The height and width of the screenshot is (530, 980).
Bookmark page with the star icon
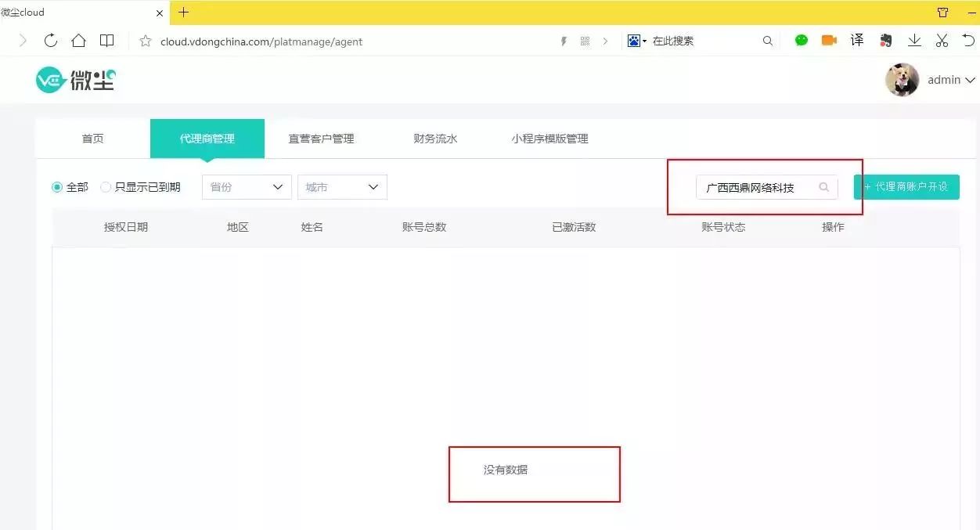[145, 41]
